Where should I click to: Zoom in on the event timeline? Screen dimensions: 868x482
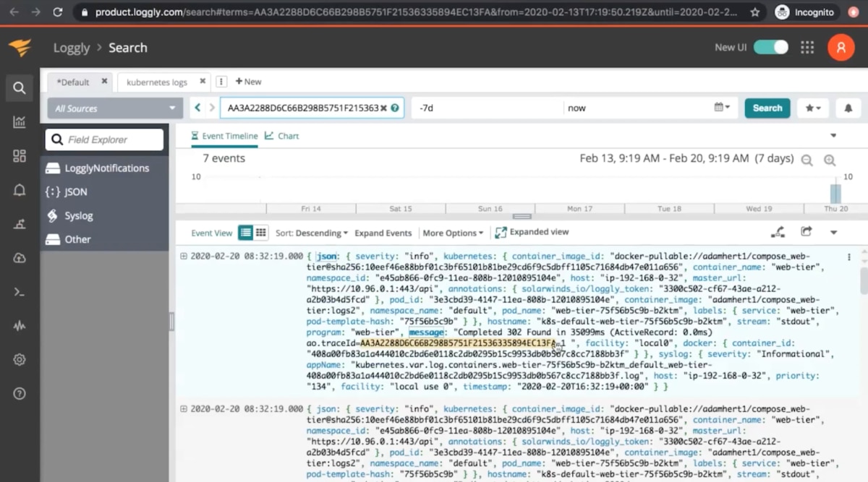pyautogui.click(x=829, y=160)
